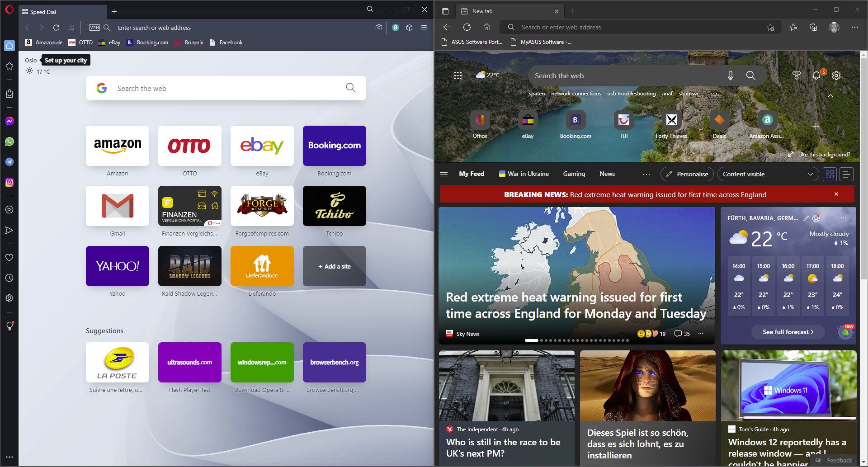Viewport: 868px width, 467px height.
Task: Open Opera lightbulb tips icon
Action: 9,325
